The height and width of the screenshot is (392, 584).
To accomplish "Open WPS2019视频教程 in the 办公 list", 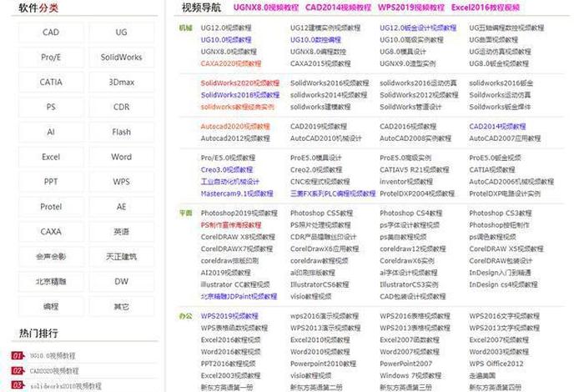I will (x=229, y=316).
